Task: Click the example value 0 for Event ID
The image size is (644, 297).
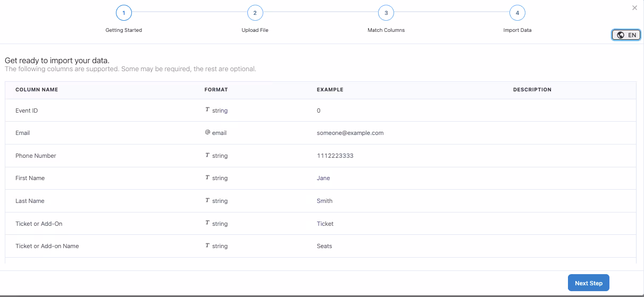Action: 319,111
